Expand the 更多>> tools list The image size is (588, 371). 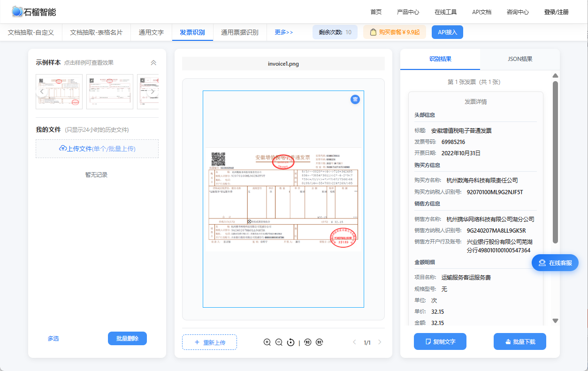[x=284, y=32]
